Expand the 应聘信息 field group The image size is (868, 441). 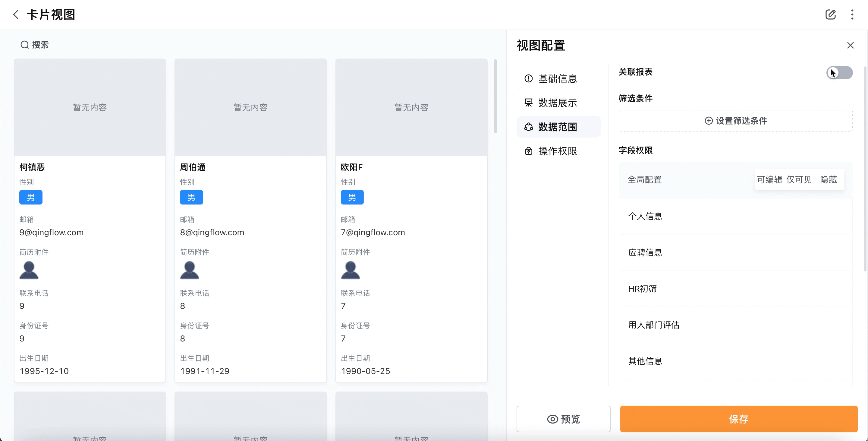736,252
